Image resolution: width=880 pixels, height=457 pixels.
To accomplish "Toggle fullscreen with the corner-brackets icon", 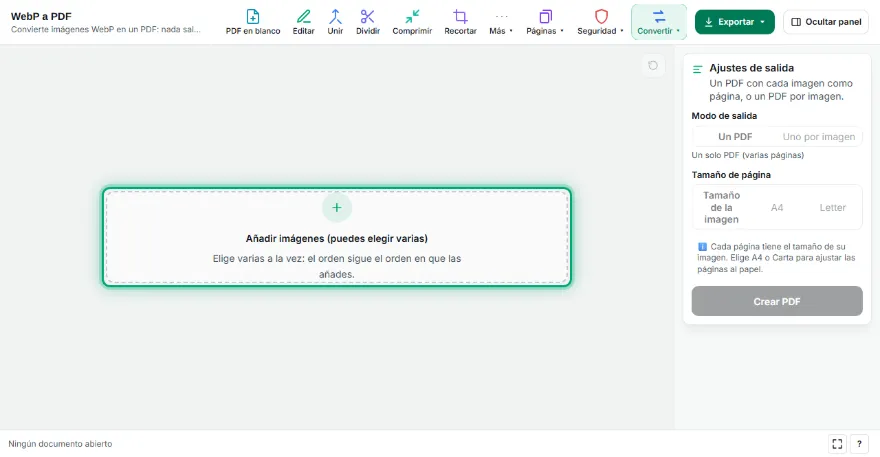I will point(837,444).
